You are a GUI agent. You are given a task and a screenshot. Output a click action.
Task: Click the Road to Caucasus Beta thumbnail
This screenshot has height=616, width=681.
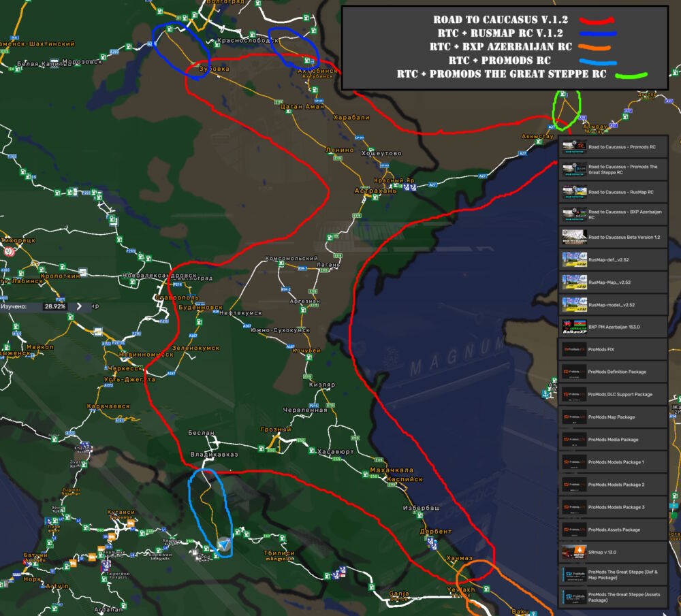[573, 237]
